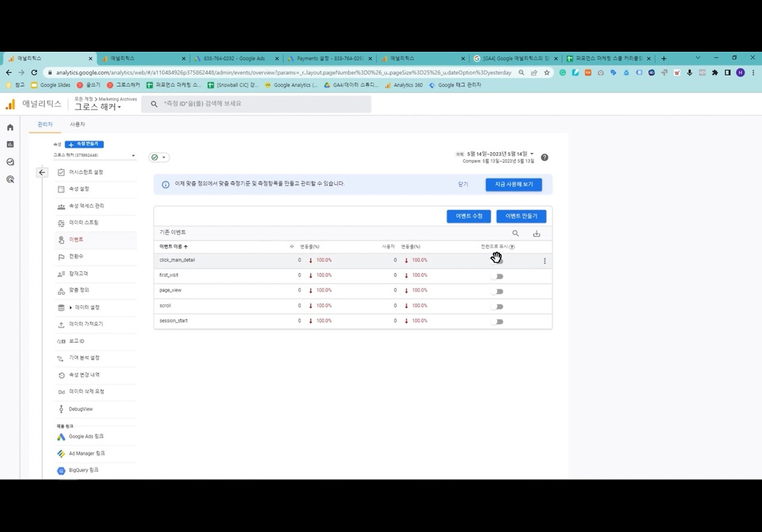Screen dimensions: 762x532
Task: Open the green check status dropdown
Action: click(158, 157)
